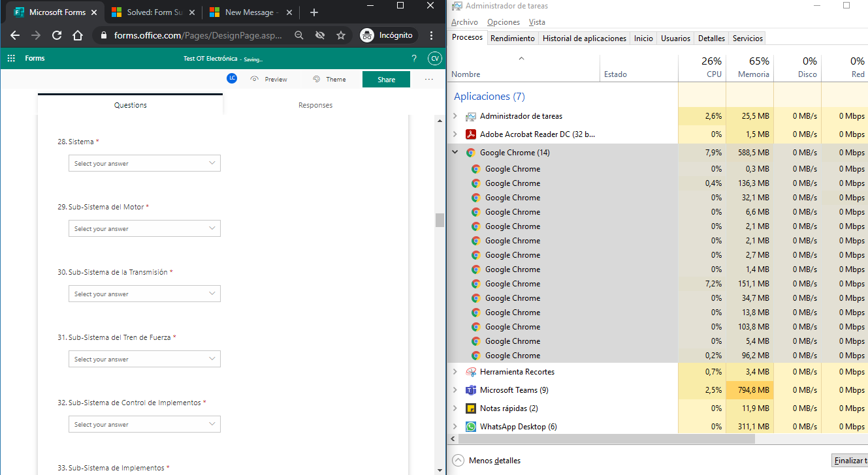Open the Forms app launcher waffle icon
Screen dimensions: 868x475
[x=10, y=59]
